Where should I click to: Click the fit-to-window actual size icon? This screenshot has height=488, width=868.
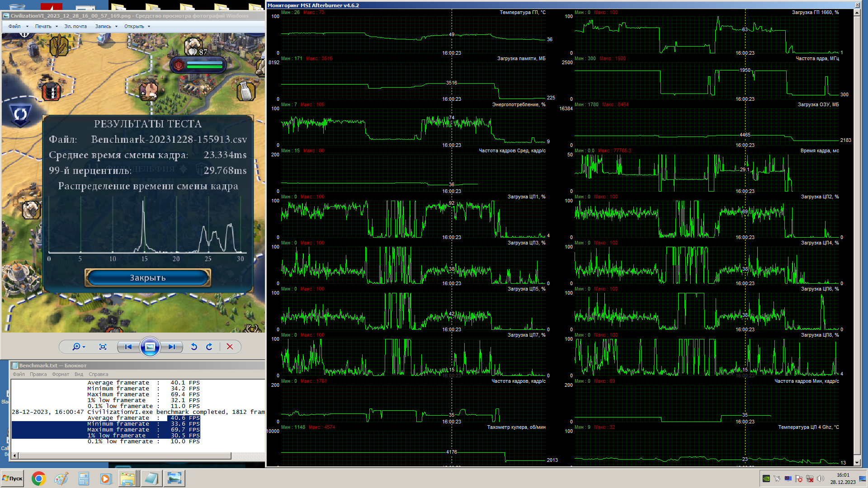click(103, 347)
